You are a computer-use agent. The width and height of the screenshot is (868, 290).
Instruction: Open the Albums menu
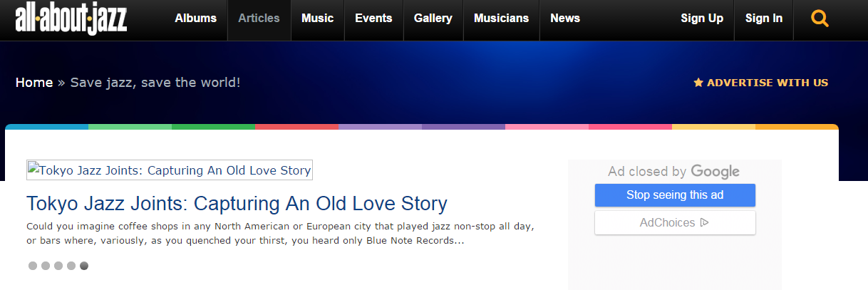(195, 19)
